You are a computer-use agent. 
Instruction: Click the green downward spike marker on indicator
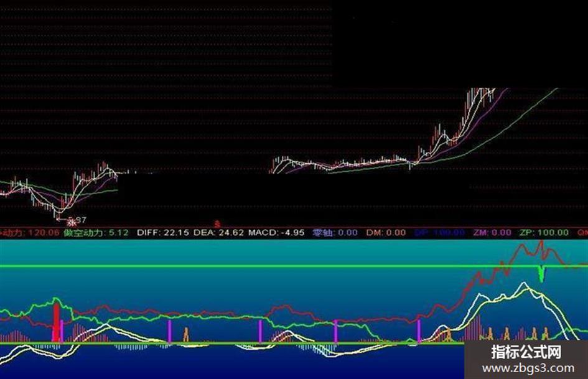click(x=541, y=274)
